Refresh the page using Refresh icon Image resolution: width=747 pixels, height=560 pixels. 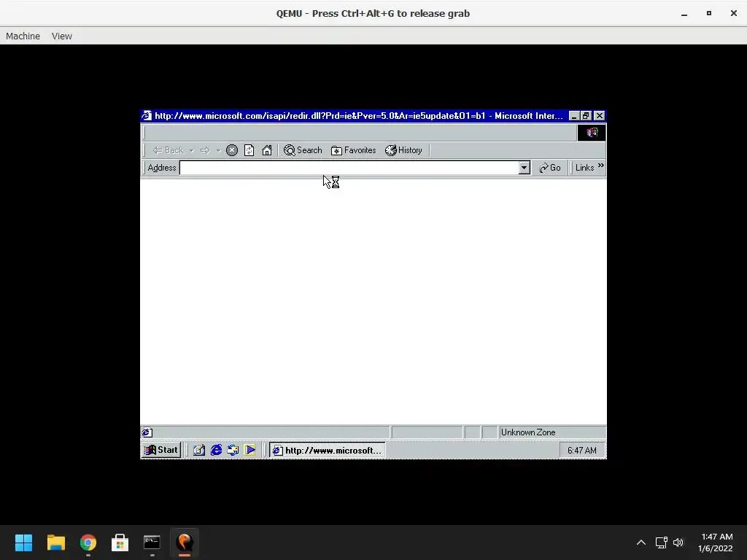tap(249, 150)
